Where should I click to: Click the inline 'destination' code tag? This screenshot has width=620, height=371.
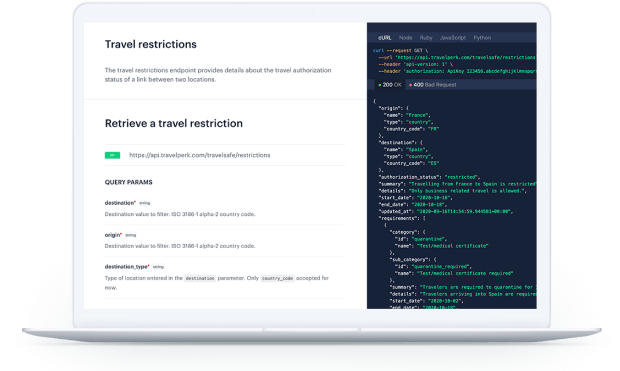click(200, 278)
